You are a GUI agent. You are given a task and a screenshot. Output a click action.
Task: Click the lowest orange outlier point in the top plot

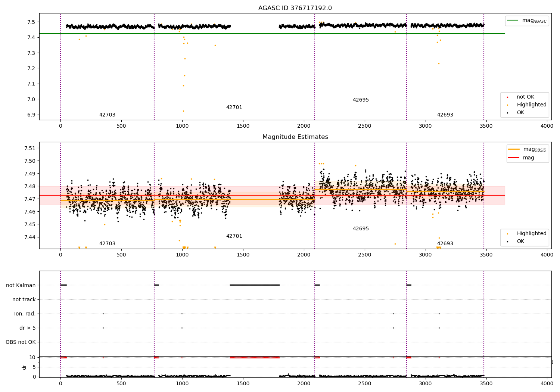[183, 111]
